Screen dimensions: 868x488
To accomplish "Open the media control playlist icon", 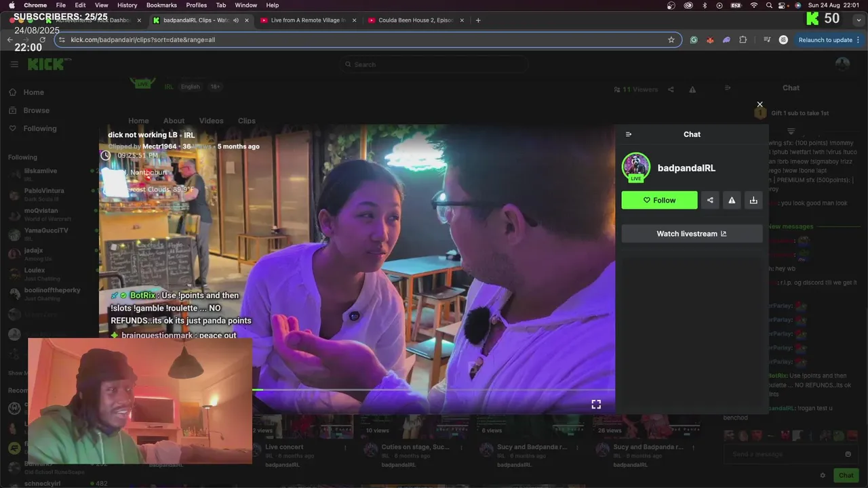I will [x=767, y=40].
